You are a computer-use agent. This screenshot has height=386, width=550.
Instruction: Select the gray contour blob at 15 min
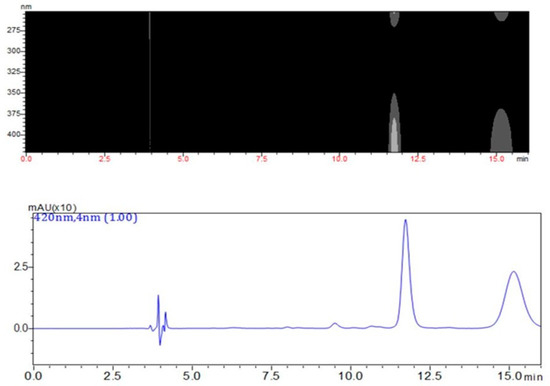coord(501,132)
